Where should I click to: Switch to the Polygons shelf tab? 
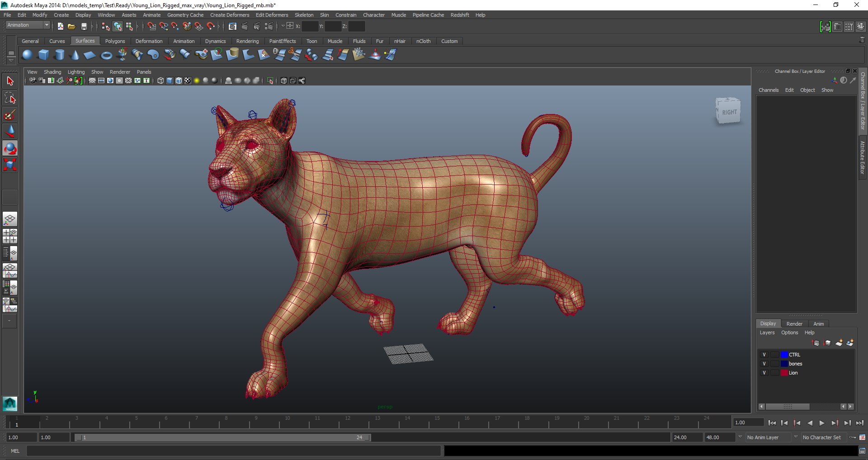(x=115, y=41)
